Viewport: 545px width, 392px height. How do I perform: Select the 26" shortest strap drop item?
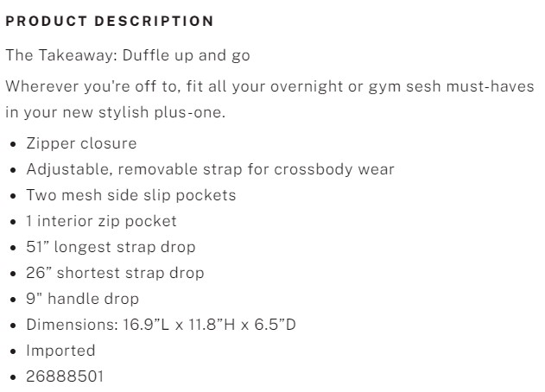(115, 273)
